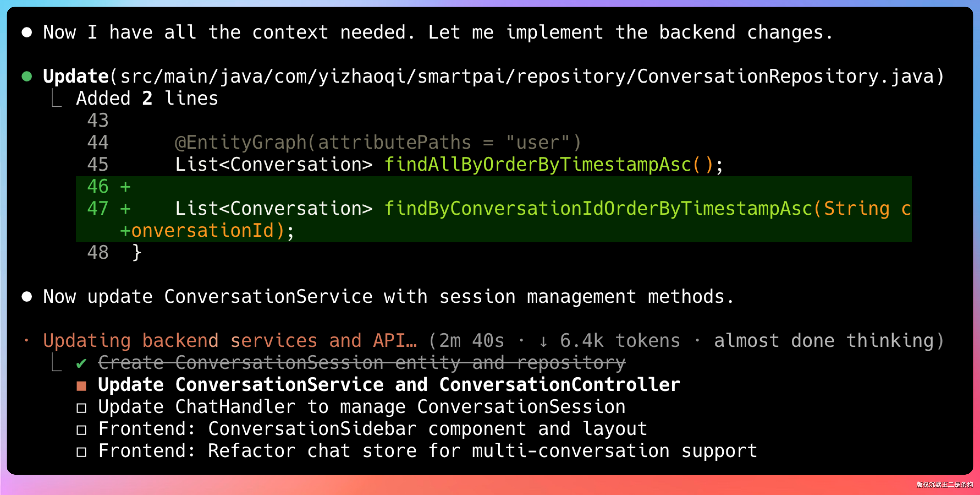Check the "Frontend: Refactor chat store" checkbox
This screenshot has width=980, height=495.
[81, 452]
